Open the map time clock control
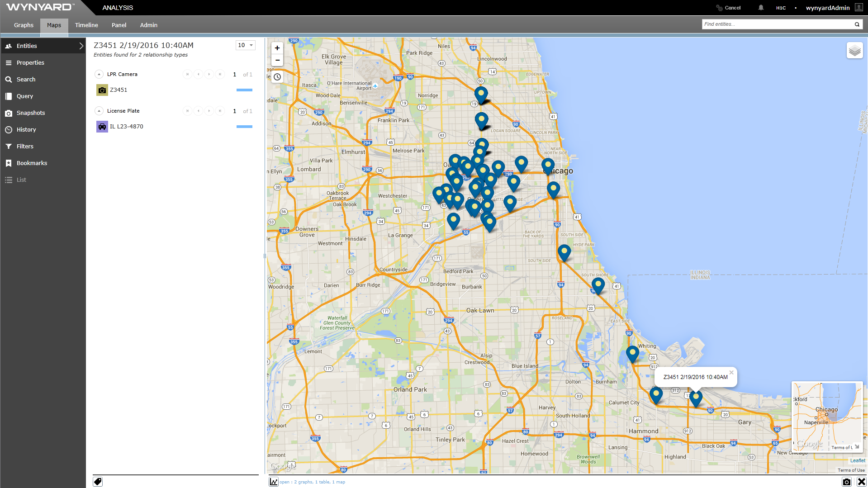This screenshot has width=868, height=488. (277, 77)
